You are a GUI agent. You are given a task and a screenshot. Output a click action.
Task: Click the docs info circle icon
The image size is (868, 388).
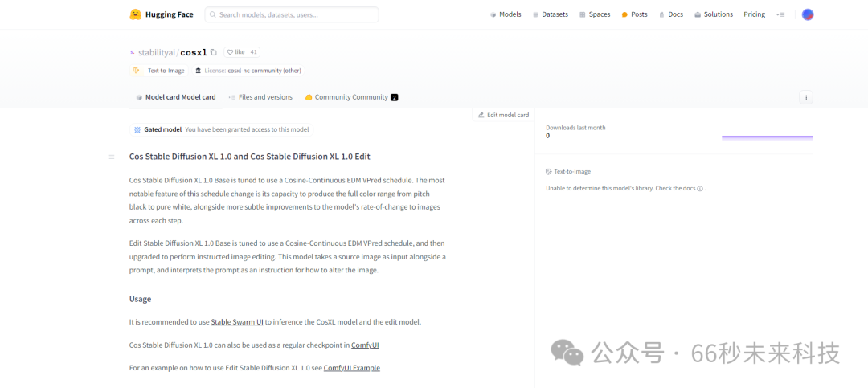point(700,188)
